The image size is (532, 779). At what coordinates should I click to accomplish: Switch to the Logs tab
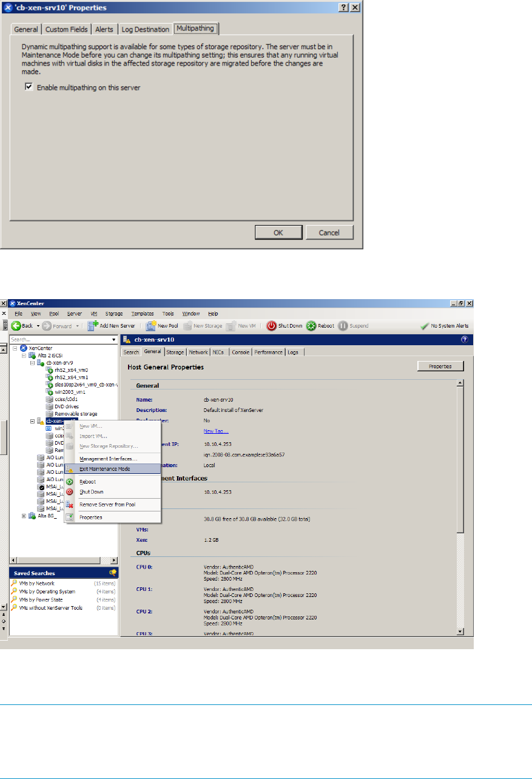pos(293,352)
